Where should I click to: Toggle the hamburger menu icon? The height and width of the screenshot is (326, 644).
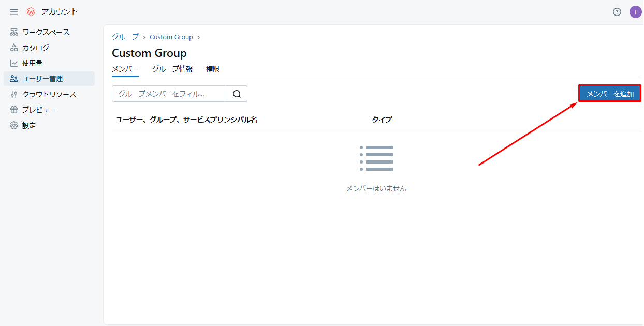tap(14, 12)
